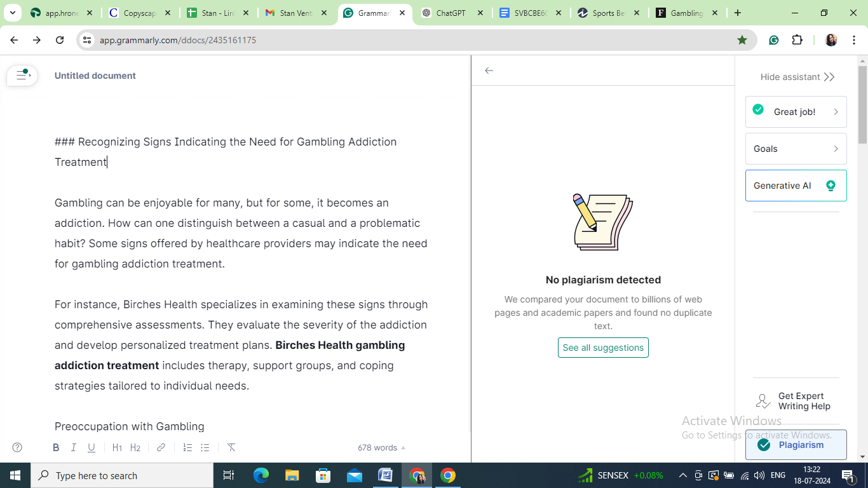Image resolution: width=868 pixels, height=488 pixels.
Task: Open Microsoft Word from the taskbar
Action: (x=385, y=475)
